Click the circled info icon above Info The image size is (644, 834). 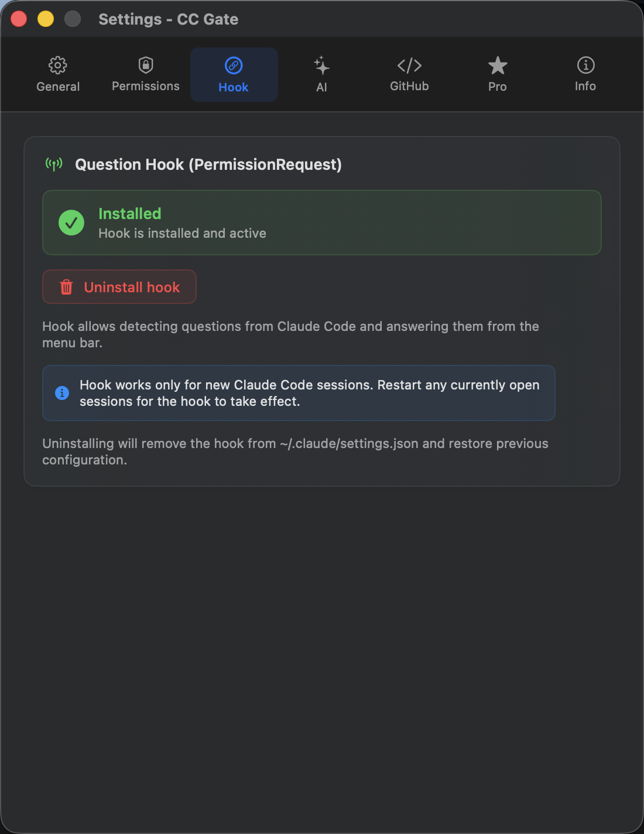(x=585, y=65)
